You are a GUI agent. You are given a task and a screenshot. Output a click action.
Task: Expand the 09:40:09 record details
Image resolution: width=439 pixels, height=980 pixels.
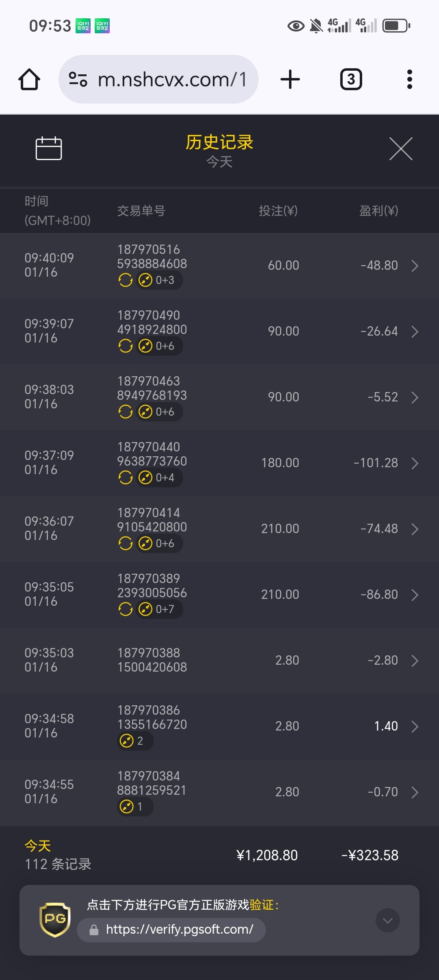[415, 266]
